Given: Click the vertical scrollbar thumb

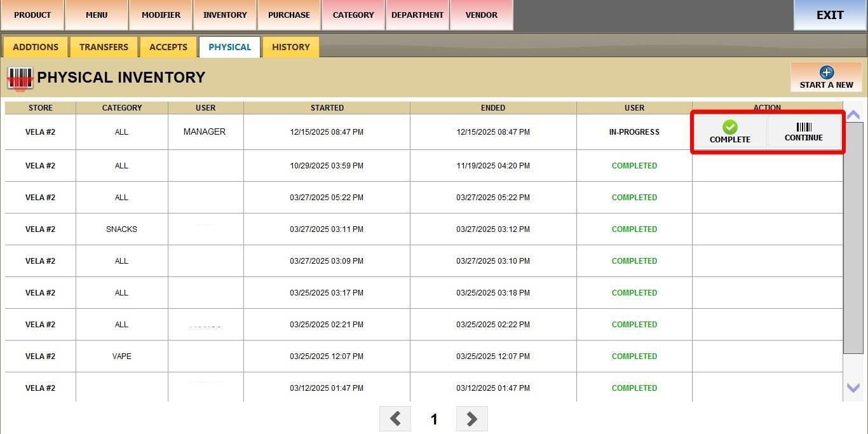Looking at the screenshot, I should point(853,238).
